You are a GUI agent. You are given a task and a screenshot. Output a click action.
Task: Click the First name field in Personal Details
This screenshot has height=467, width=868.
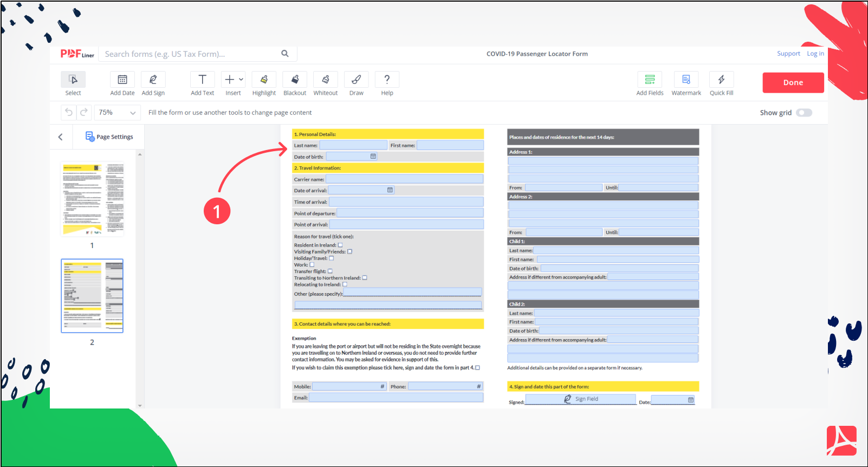pos(450,145)
